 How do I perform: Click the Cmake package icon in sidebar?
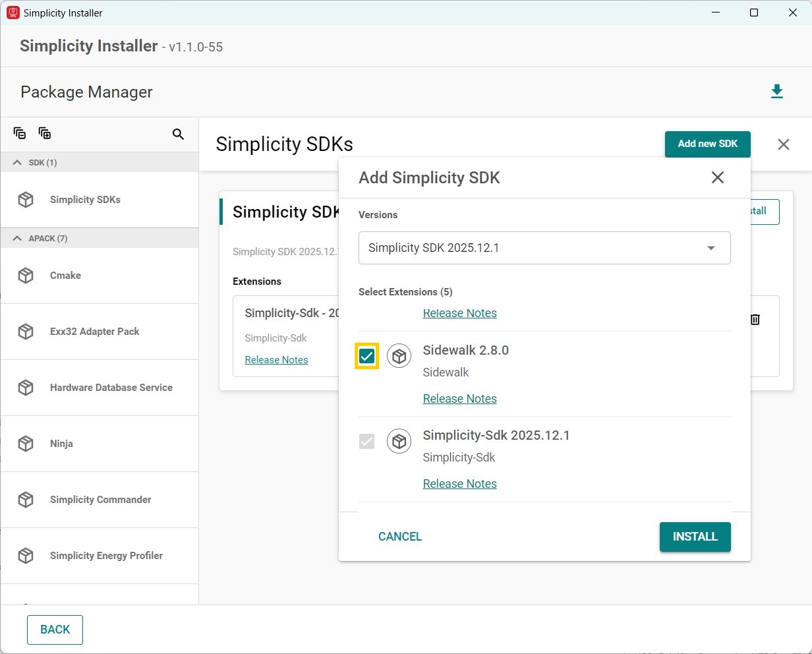[25, 276]
